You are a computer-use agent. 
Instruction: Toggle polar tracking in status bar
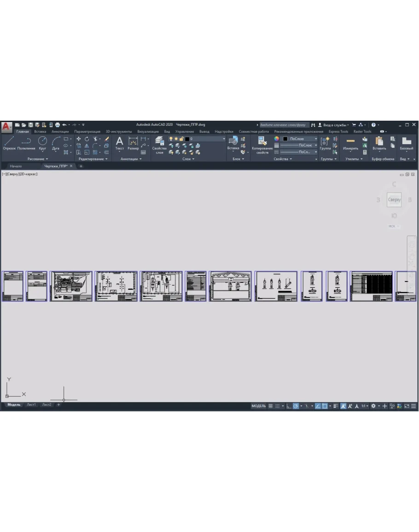pyautogui.click(x=296, y=406)
